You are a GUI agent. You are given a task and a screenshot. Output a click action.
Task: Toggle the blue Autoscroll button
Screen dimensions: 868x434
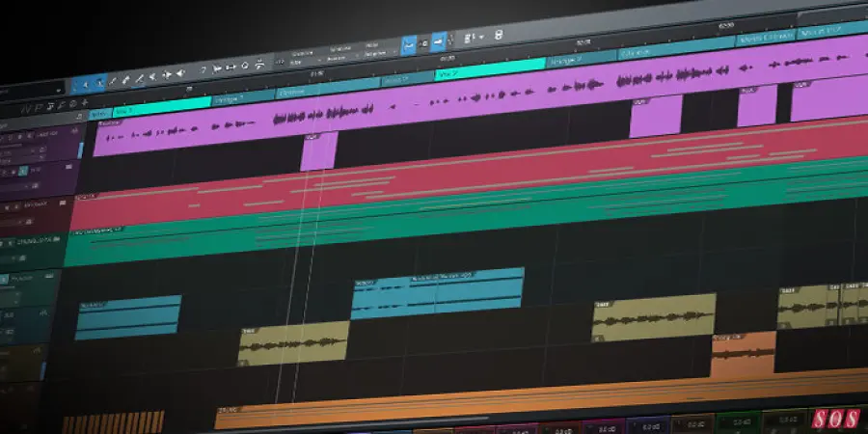pos(409,45)
